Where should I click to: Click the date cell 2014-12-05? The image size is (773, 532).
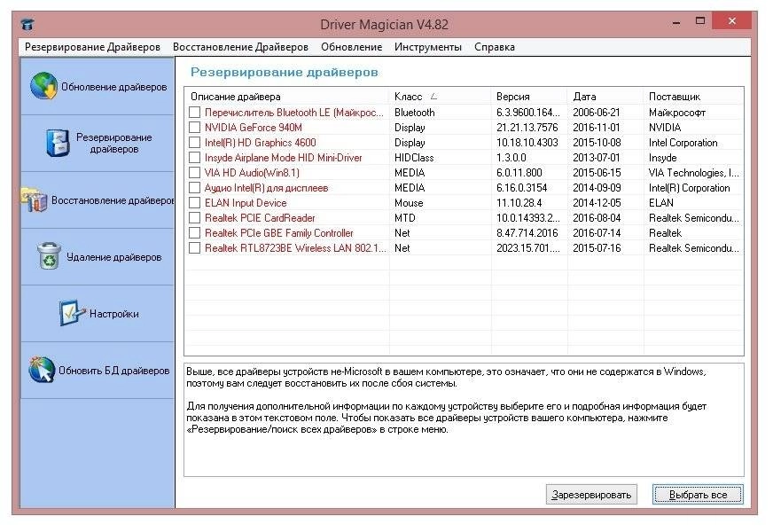click(597, 203)
